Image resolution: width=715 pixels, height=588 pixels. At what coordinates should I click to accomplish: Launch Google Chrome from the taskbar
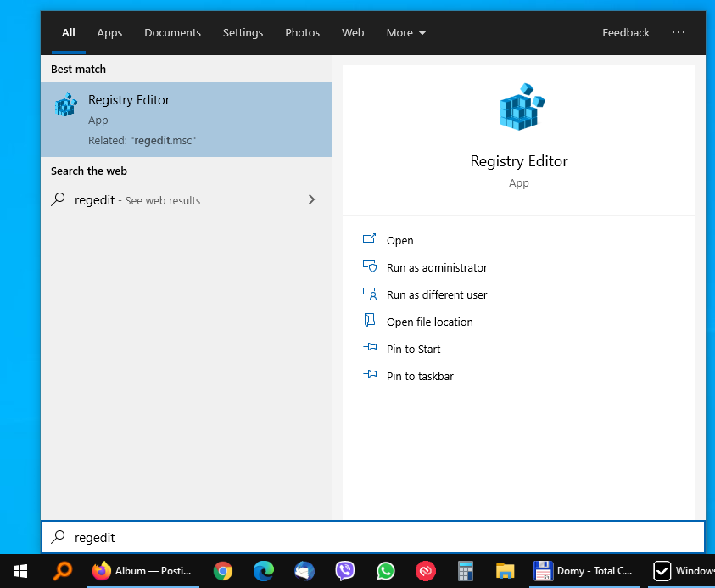[x=223, y=571]
